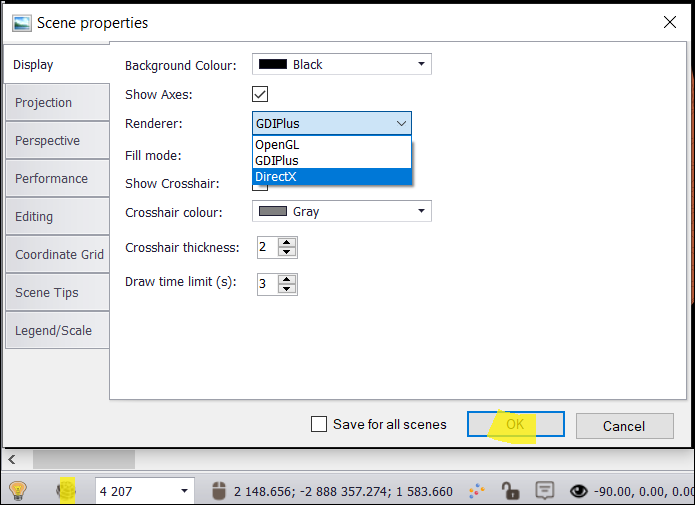
Task: Toggle the padlock icon in status bar
Action: pos(510,490)
